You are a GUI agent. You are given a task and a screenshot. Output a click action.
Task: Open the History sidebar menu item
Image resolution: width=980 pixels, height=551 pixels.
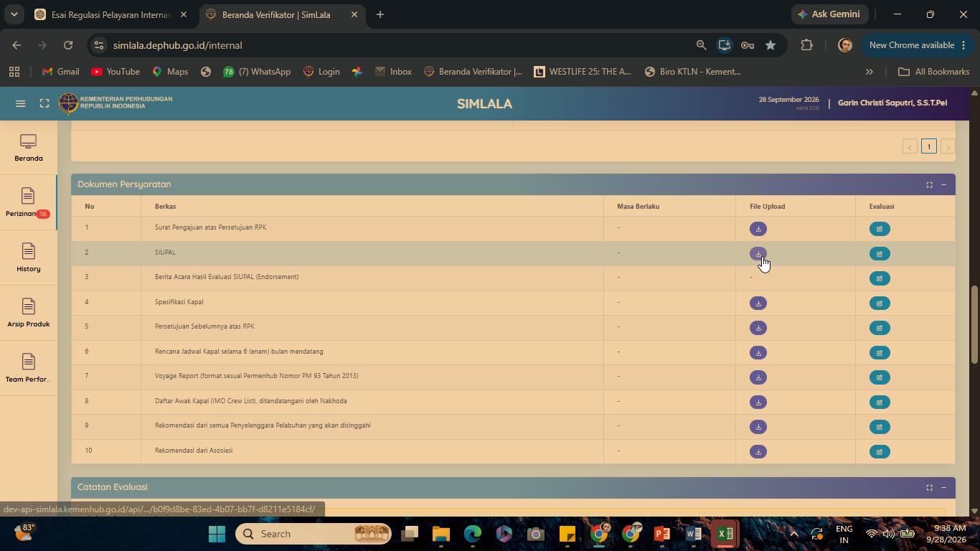pos(28,258)
